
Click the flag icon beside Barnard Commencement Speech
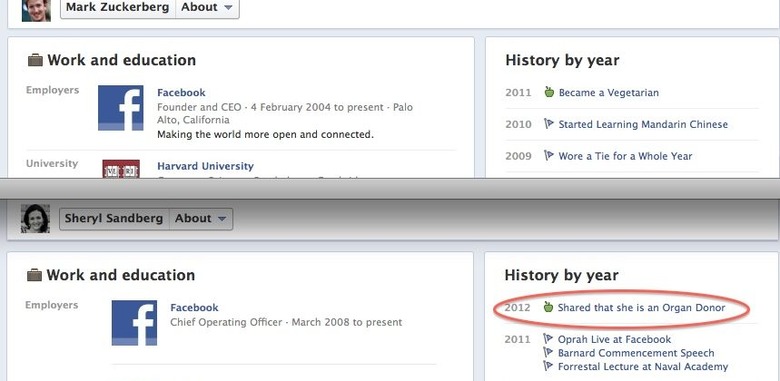[x=548, y=353]
